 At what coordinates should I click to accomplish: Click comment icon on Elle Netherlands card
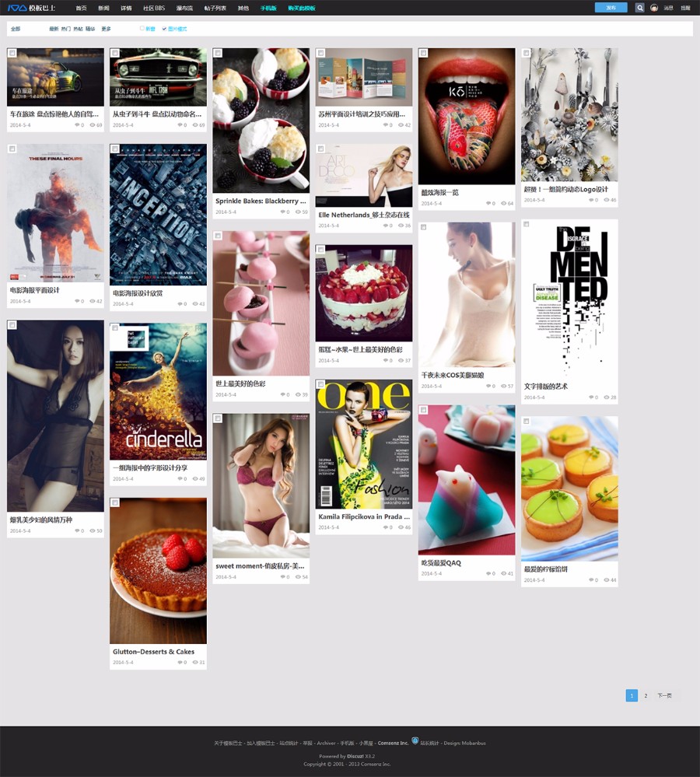tap(386, 226)
